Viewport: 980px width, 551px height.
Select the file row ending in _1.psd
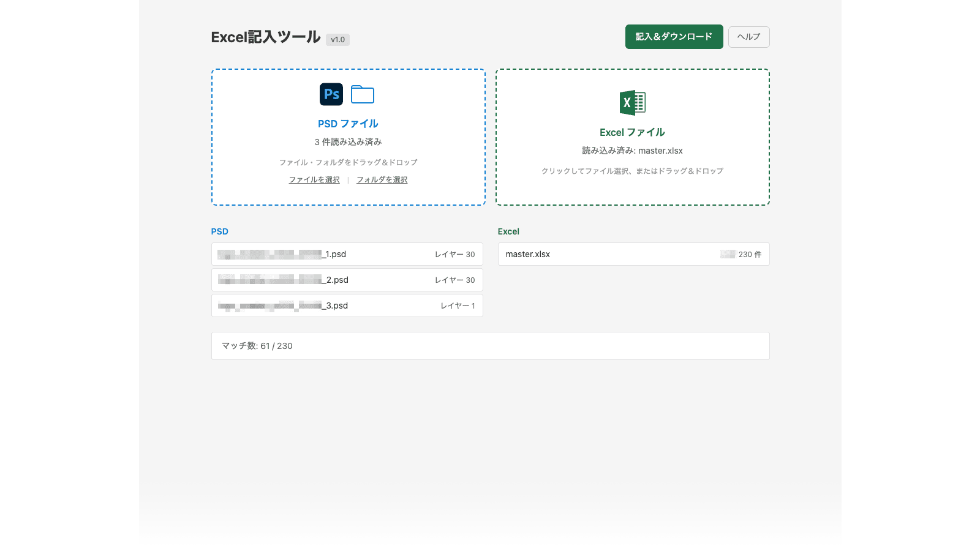click(347, 254)
